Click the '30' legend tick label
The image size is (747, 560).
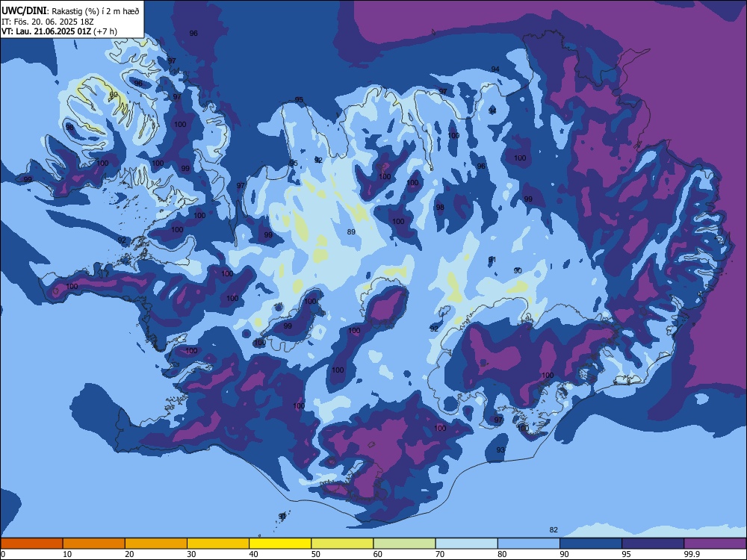click(x=191, y=554)
